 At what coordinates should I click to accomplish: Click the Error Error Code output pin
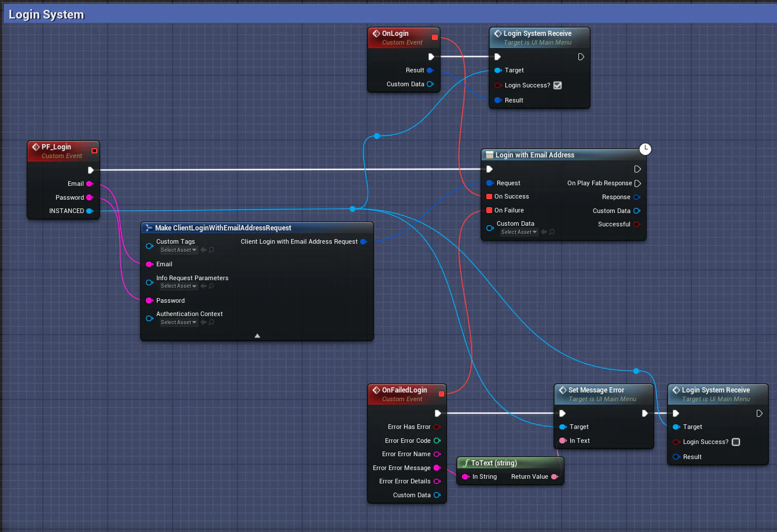(437, 441)
